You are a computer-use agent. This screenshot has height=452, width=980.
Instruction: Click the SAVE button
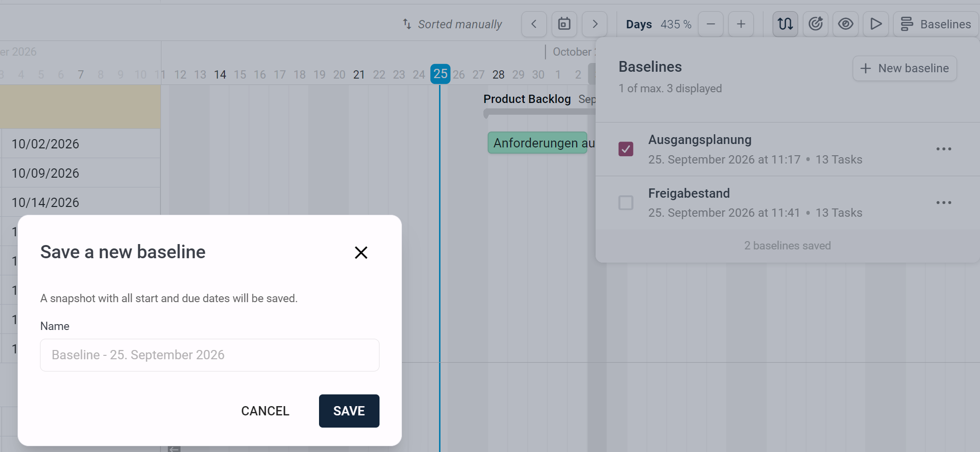[349, 411]
